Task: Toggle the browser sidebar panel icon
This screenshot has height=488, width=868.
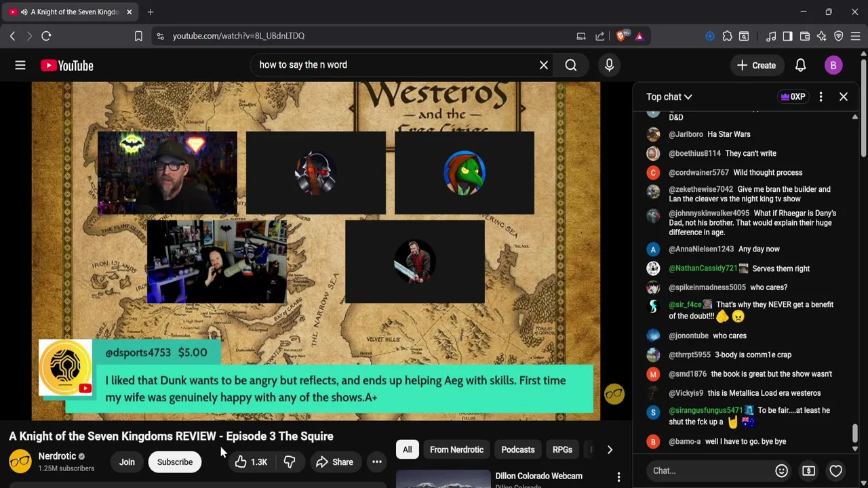Action: click(787, 36)
